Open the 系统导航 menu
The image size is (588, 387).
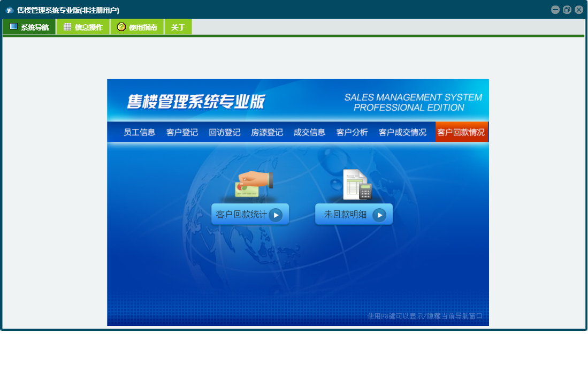point(29,27)
